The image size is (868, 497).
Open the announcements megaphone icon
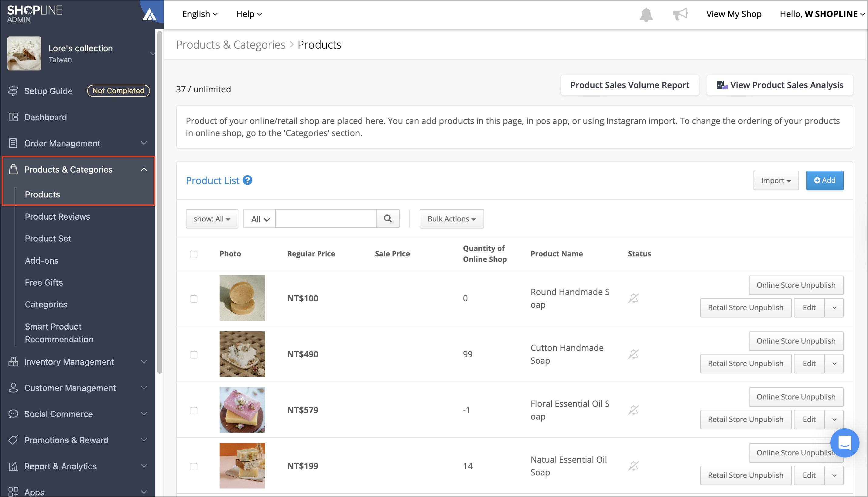[x=680, y=14]
